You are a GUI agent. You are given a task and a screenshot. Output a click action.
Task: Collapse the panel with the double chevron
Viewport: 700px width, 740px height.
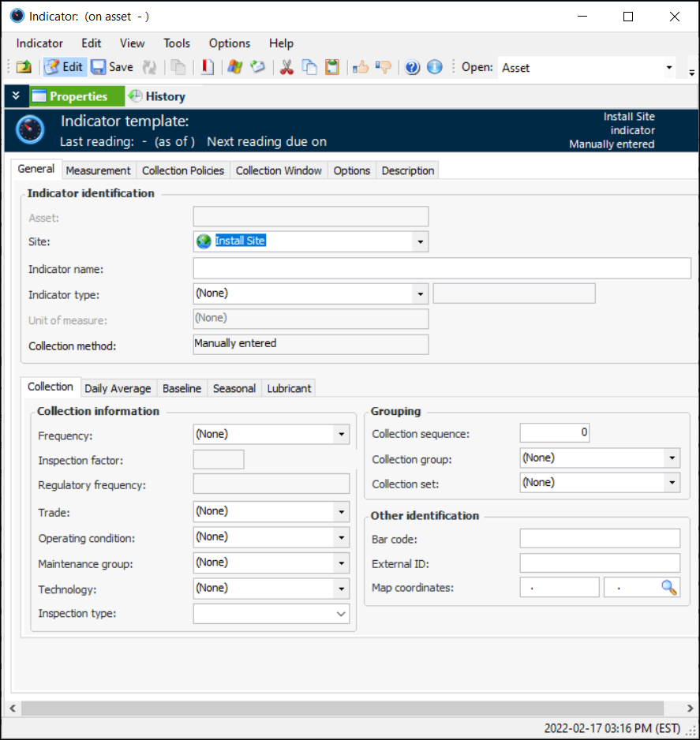tap(16, 96)
